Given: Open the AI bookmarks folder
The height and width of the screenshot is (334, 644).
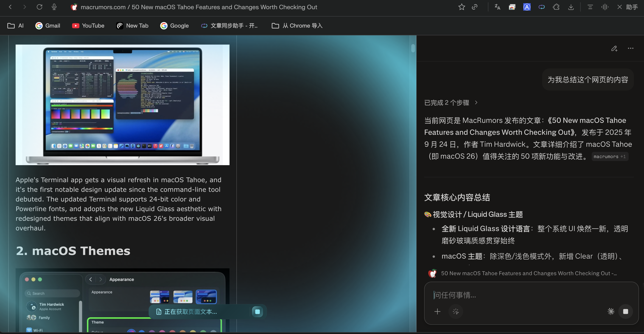Looking at the screenshot, I should point(16,25).
